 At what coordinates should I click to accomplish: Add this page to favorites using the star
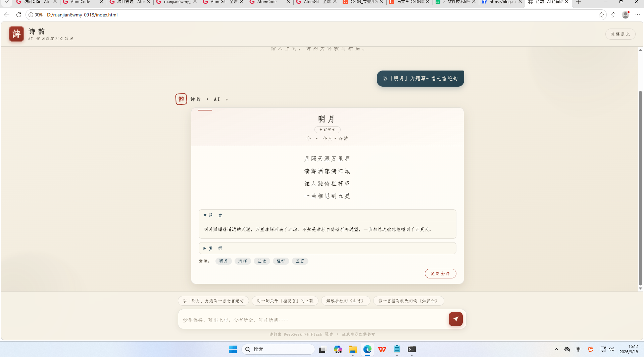[601, 15]
